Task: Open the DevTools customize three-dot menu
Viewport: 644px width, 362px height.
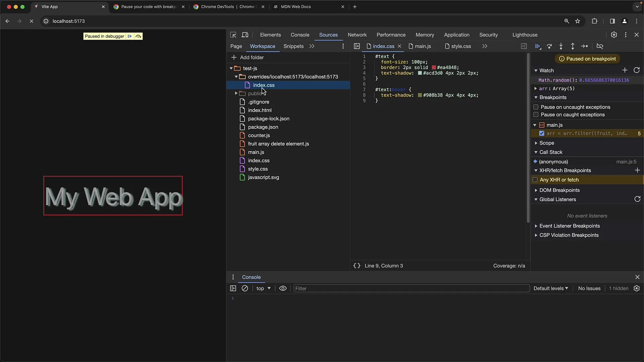Action: click(626, 35)
